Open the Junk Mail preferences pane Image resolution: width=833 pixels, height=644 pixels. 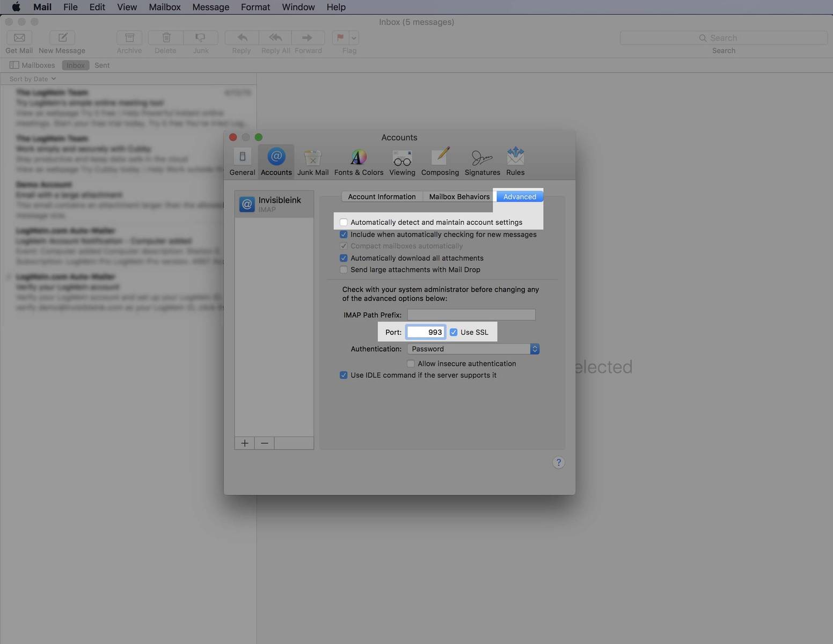coord(313,161)
